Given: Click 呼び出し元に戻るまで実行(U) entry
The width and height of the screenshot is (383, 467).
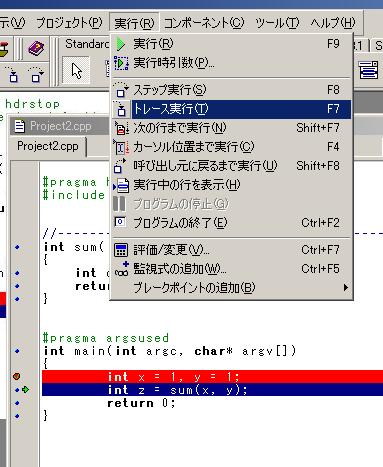Looking at the screenshot, I should coord(231,166).
